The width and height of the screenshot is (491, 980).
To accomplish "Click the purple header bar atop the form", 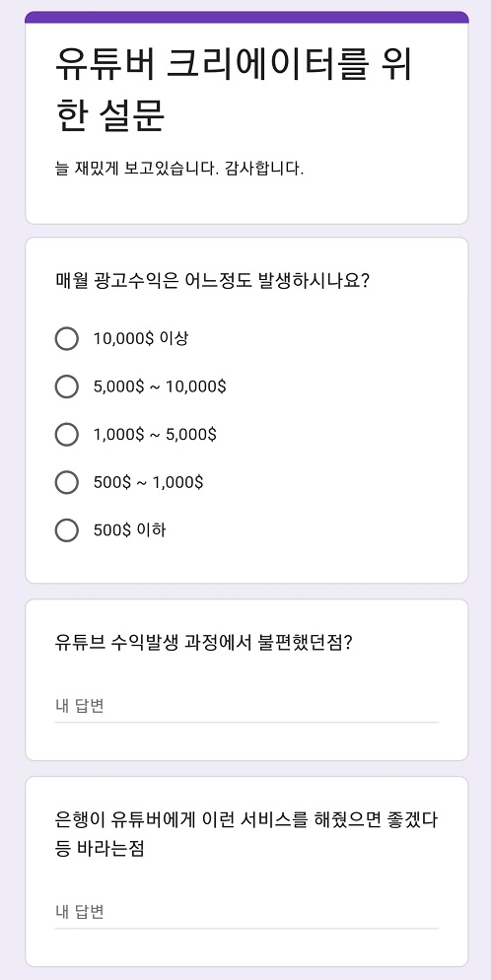I will click(x=246, y=17).
